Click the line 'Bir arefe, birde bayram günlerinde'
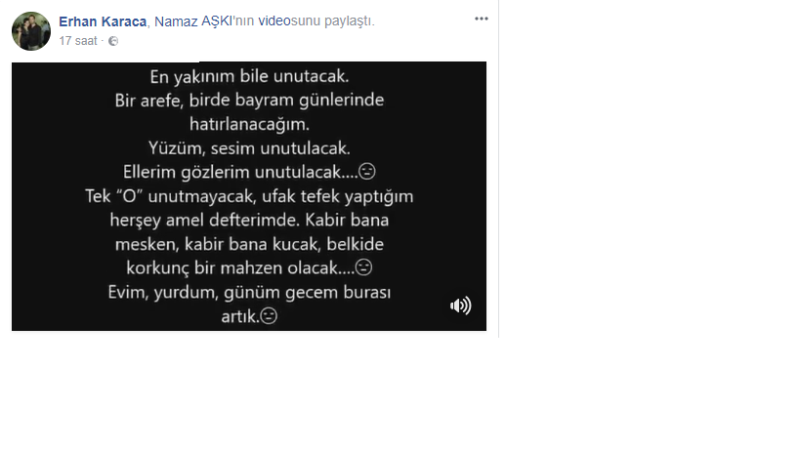This screenshot has width=800, height=449. coord(249,100)
